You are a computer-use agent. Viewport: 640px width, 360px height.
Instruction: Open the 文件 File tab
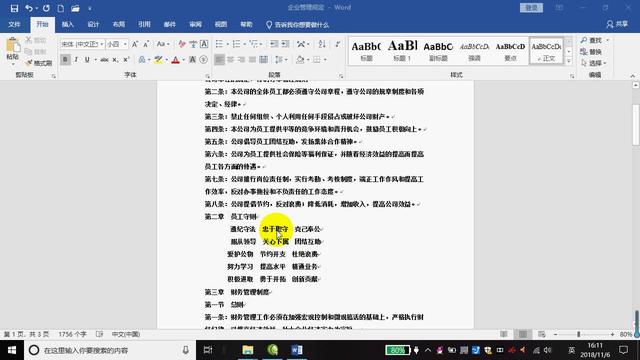point(14,24)
